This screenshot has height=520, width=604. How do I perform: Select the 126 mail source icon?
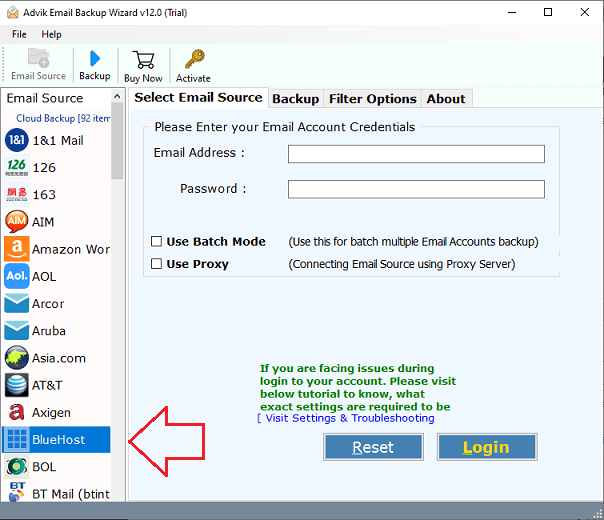click(17, 167)
